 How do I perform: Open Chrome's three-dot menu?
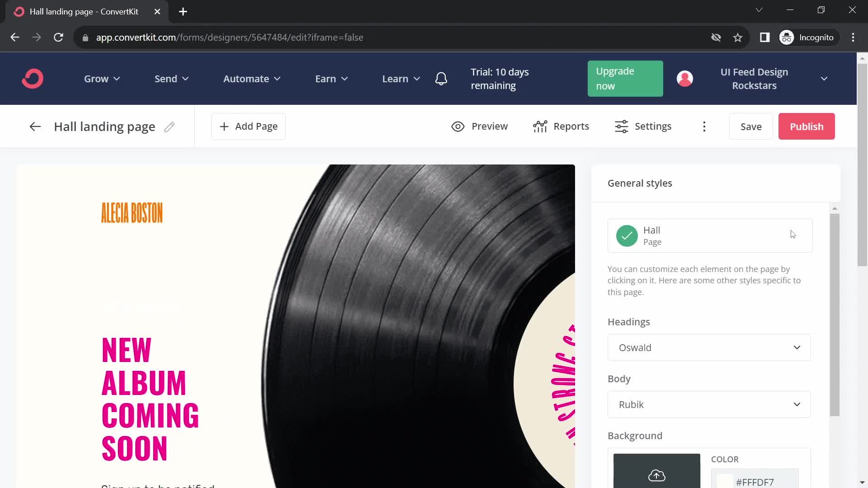point(853,38)
